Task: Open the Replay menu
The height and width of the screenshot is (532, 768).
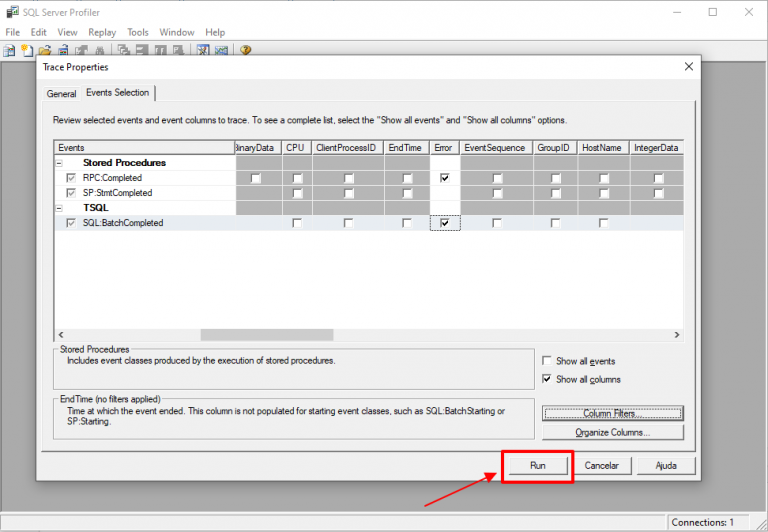Action: click(102, 32)
